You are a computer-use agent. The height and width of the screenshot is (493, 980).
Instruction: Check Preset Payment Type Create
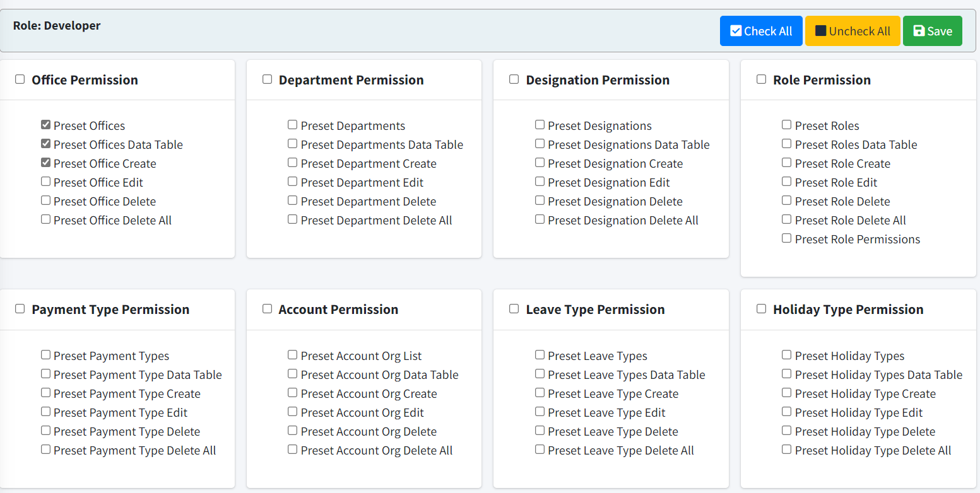point(45,393)
